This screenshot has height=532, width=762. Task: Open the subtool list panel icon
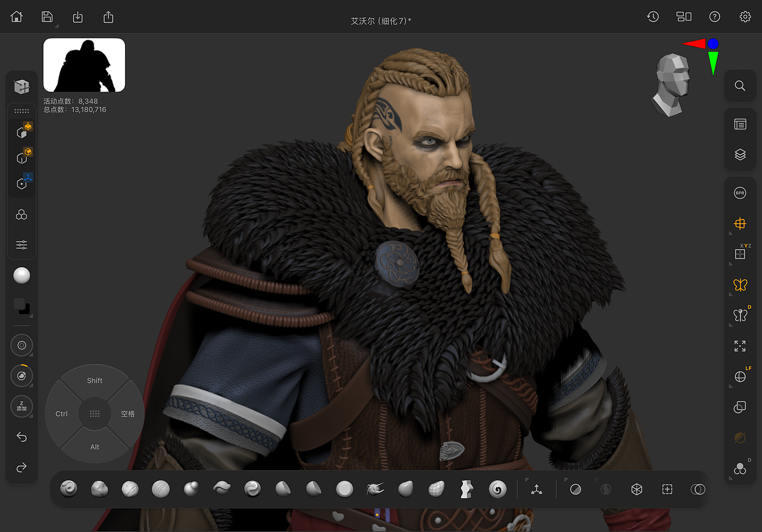point(740,124)
